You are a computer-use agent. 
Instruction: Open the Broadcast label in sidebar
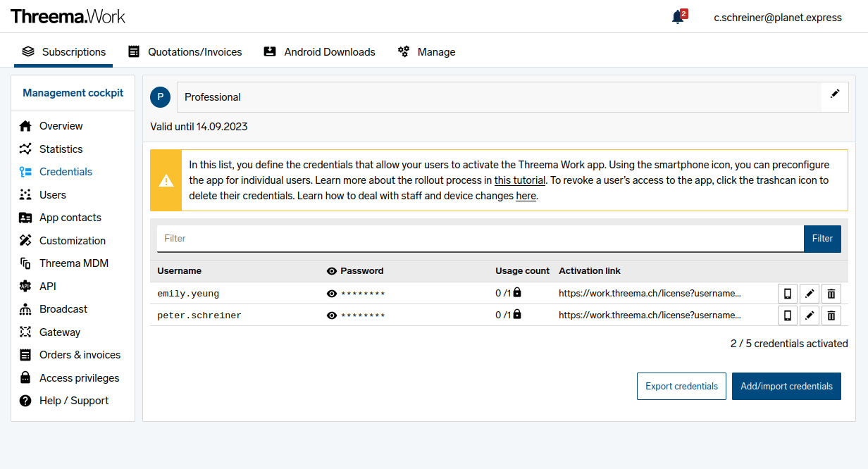[63, 309]
